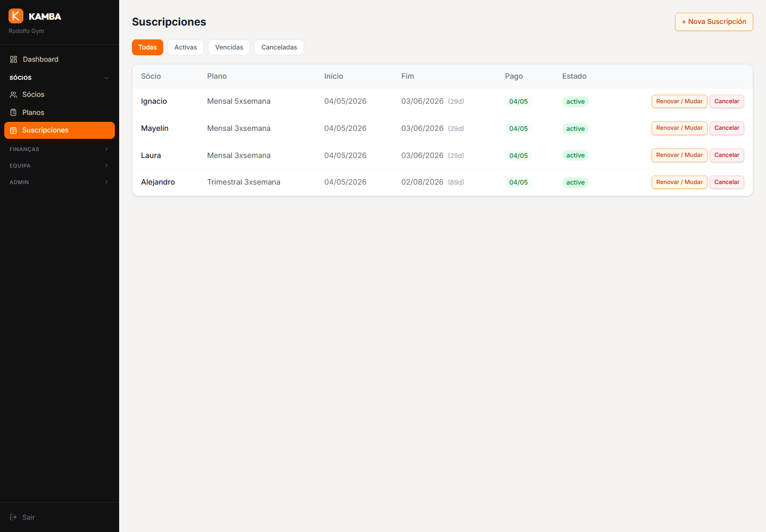The width and height of the screenshot is (766, 532).
Task: Renovar / Mudar Alejandro's subscription
Action: pyautogui.click(x=679, y=182)
